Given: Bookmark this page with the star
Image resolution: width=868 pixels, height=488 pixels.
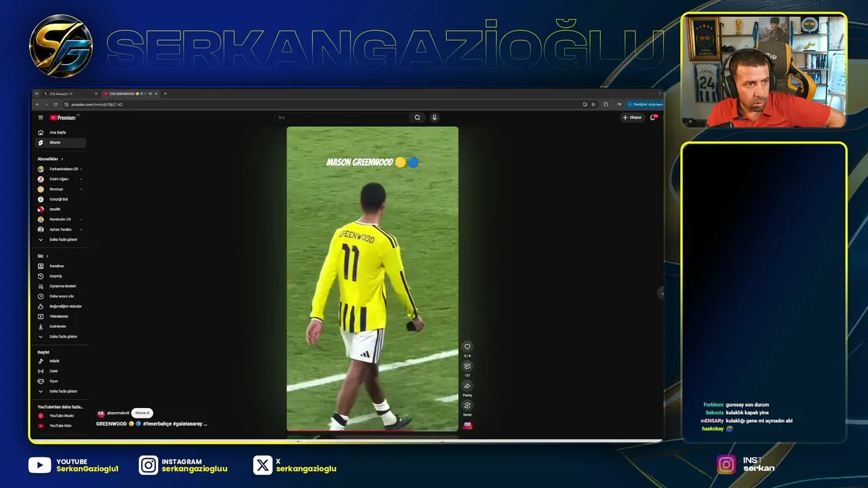Looking at the screenshot, I should 593,104.
